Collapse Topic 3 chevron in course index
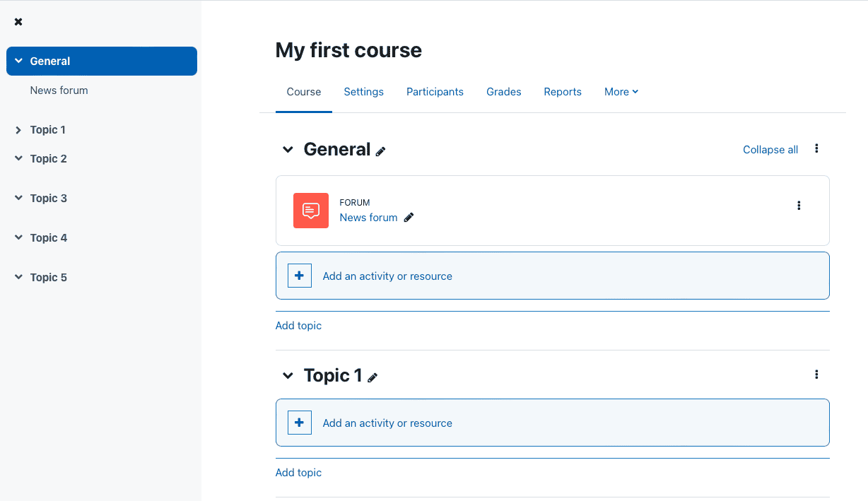The image size is (868, 501). [x=18, y=198]
